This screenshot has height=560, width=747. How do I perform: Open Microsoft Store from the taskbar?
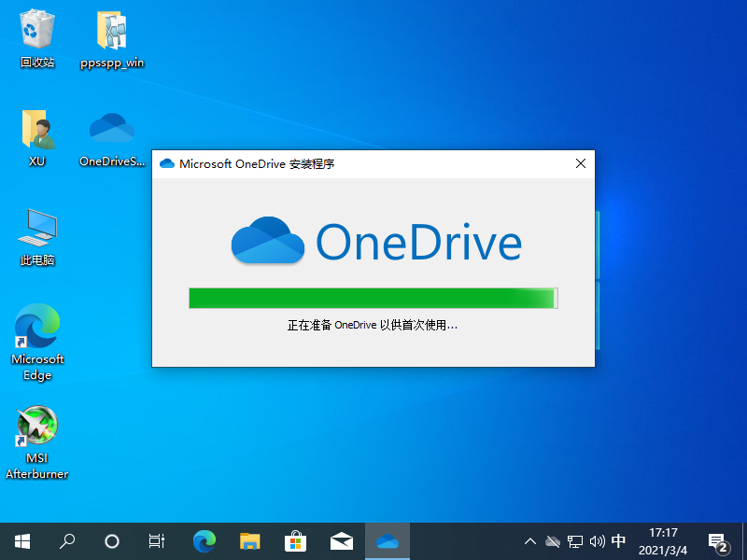point(295,541)
